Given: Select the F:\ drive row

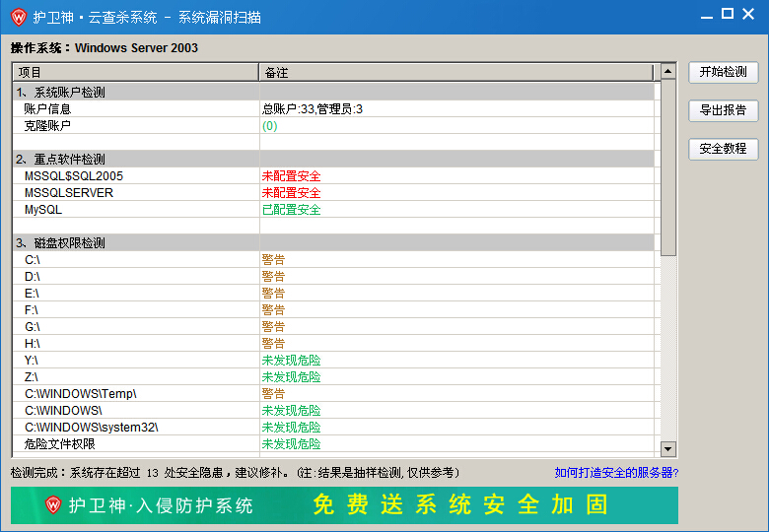Looking at the screenshot, I should (x=333, y=309).
